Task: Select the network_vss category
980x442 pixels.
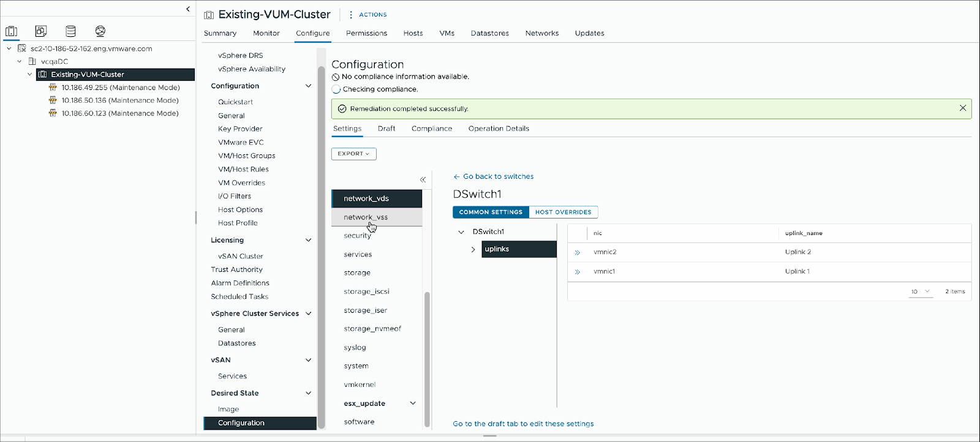Action: pos(377,217)
